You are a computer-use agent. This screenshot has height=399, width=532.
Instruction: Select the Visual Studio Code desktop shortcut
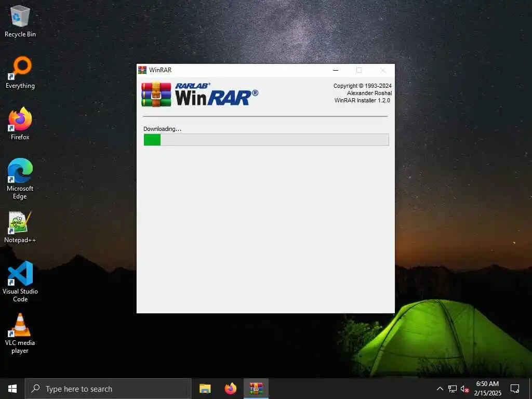pyautogui.click(x=20, y=282)
